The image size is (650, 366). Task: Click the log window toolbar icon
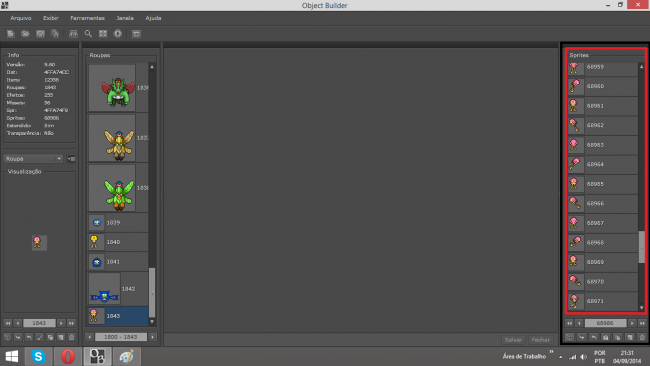(x=136, y=34)
